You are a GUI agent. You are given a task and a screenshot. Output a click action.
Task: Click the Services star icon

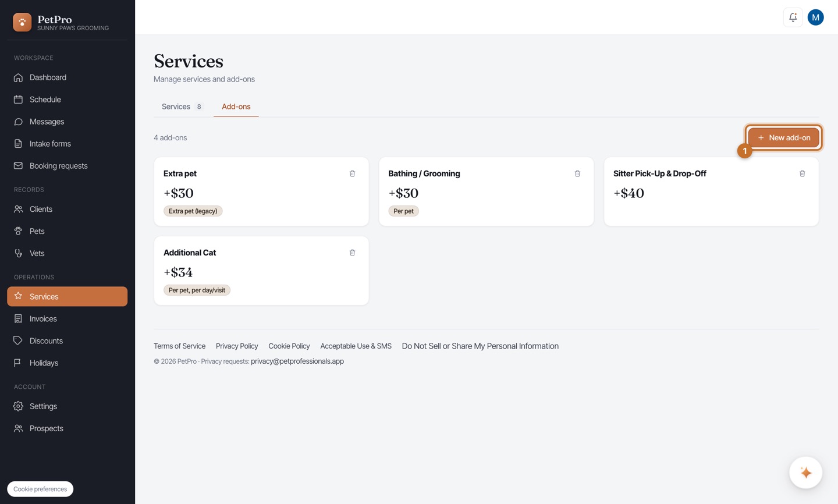tap(19, 296)
